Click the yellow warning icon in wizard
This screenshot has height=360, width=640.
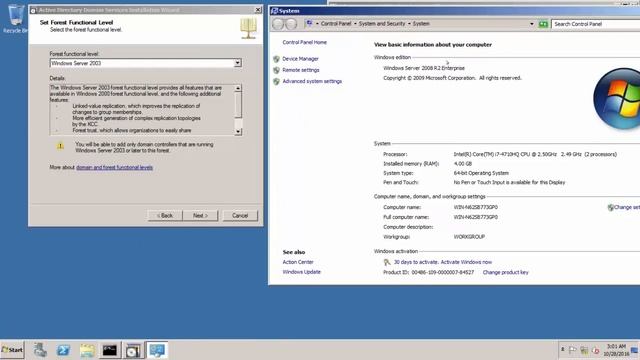coord(60,146)
